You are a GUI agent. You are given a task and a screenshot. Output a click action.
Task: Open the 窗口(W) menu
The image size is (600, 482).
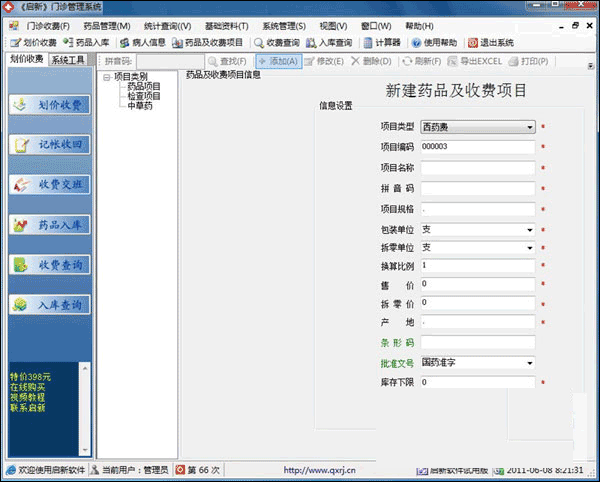(x=376, y=26)
